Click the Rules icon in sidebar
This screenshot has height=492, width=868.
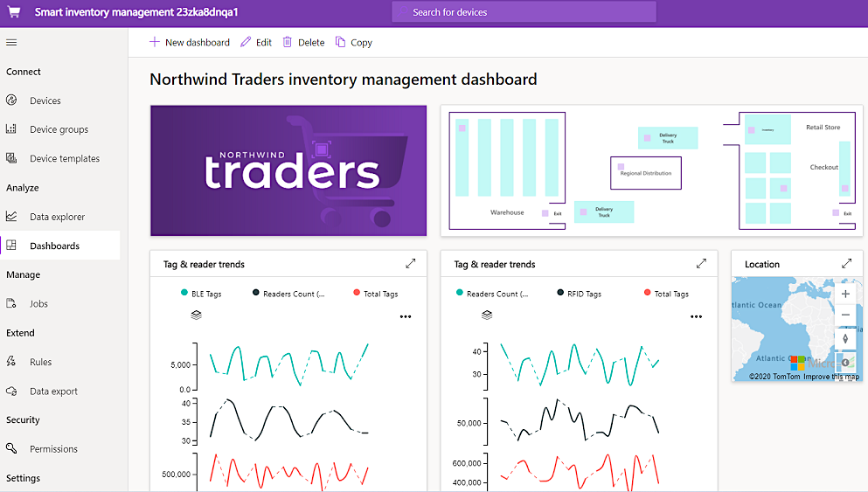(x=11, y=362)
